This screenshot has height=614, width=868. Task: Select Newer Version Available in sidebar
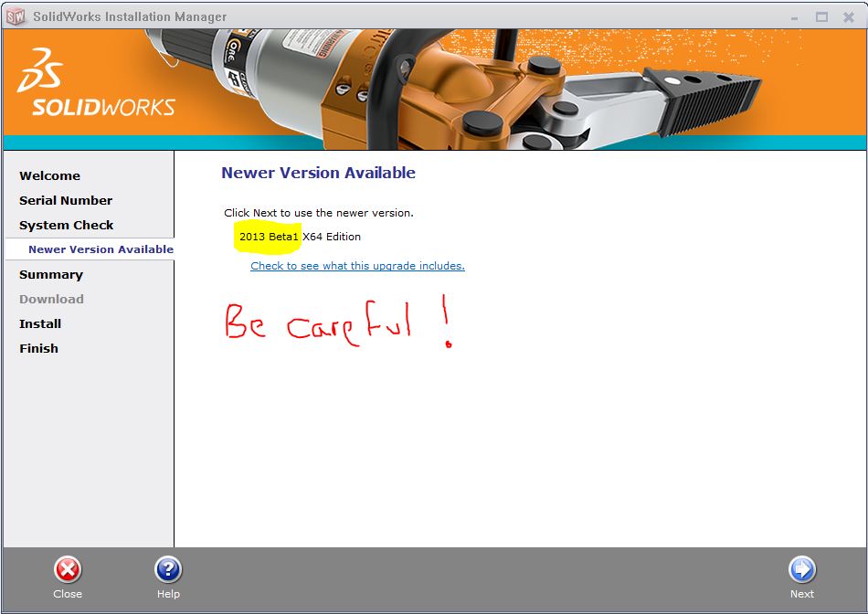[101, 249]
